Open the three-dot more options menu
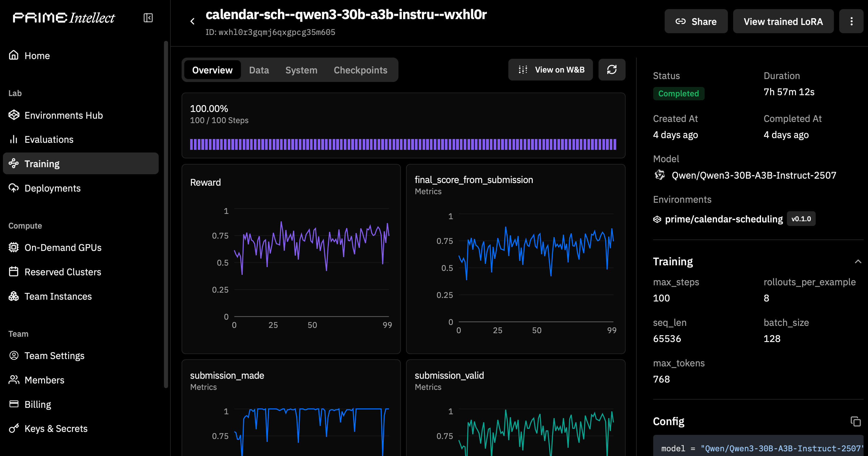868x456 pixels. (851, 21)
